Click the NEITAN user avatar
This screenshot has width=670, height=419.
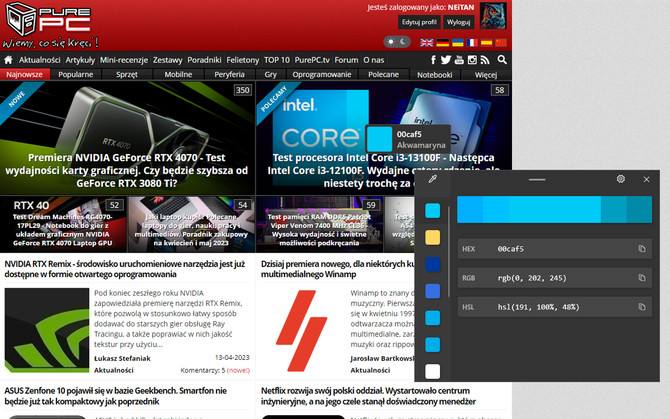coord(493,16)
